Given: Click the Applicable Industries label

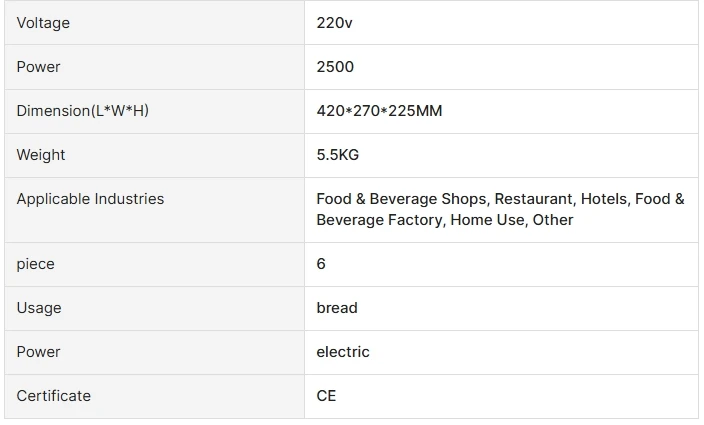Looking at the screenshot, I should [x=90, y=199].
